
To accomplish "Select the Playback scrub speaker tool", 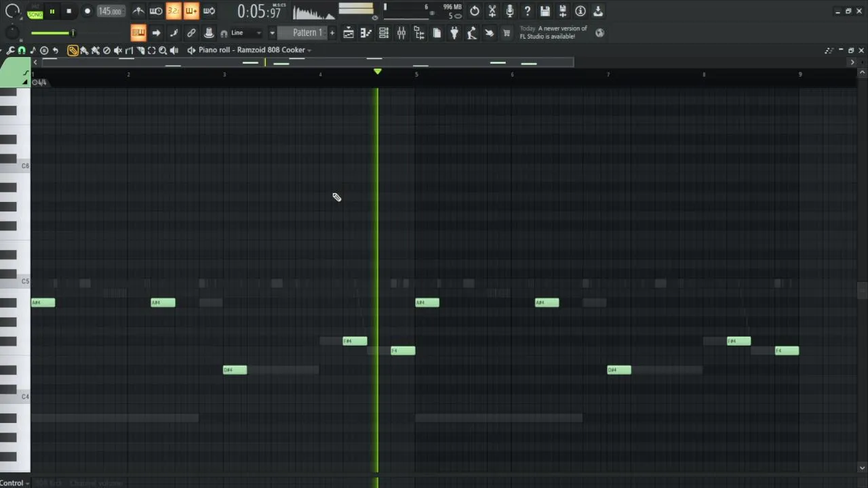I will tap(174, 50).
